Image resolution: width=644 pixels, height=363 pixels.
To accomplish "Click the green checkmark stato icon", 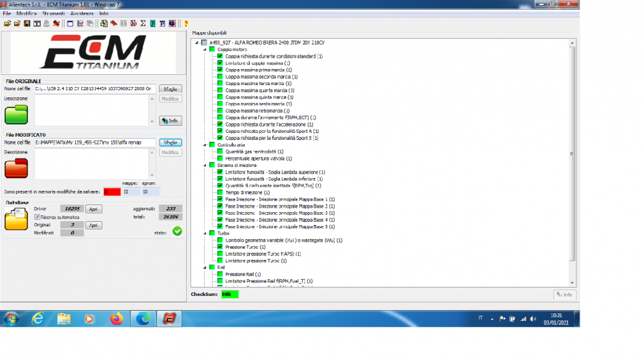I will pos(178,231).
